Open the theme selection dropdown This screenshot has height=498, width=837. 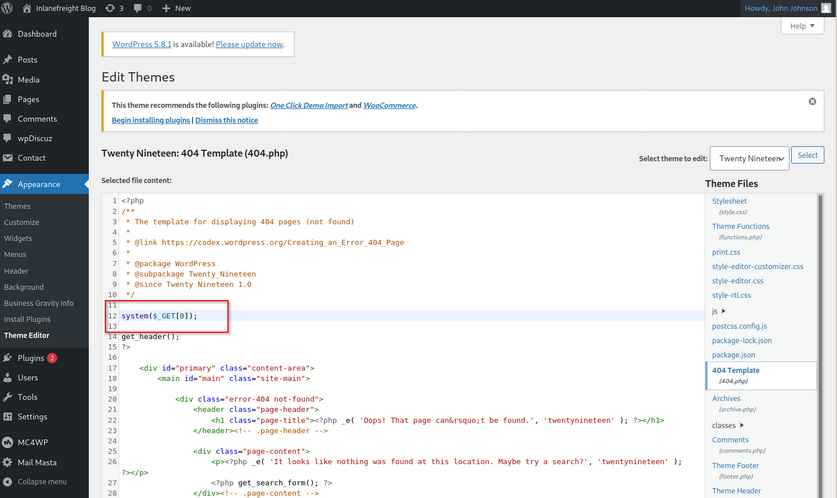pos(749,158)
